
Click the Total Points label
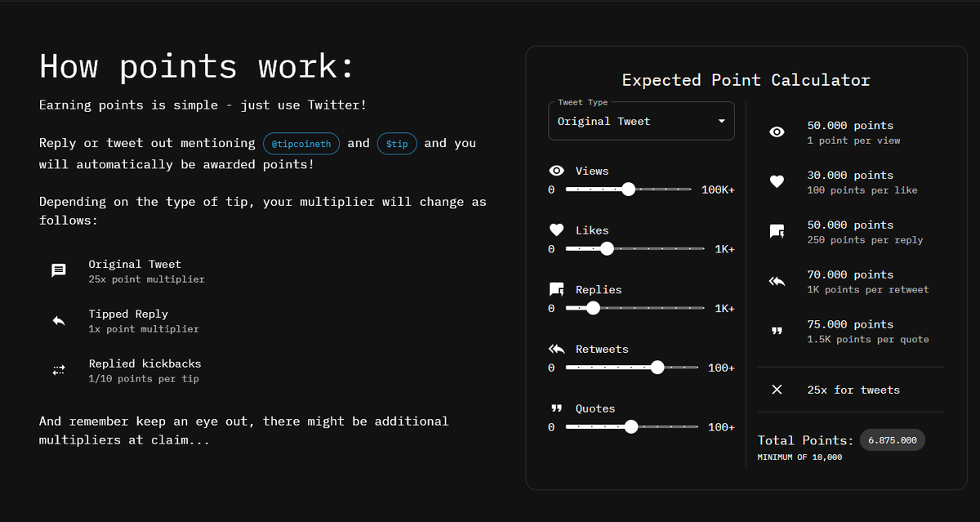tap(806, 440)
